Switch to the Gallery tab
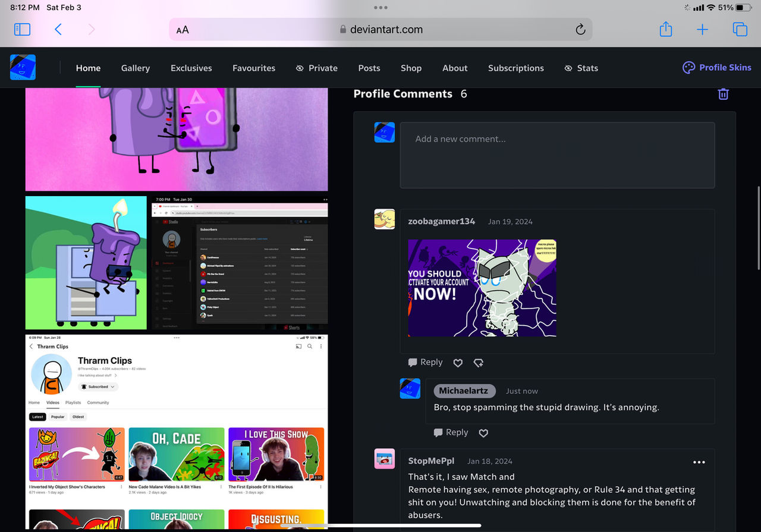The height and width of the screenshot is (532, 761). point(136,68)
